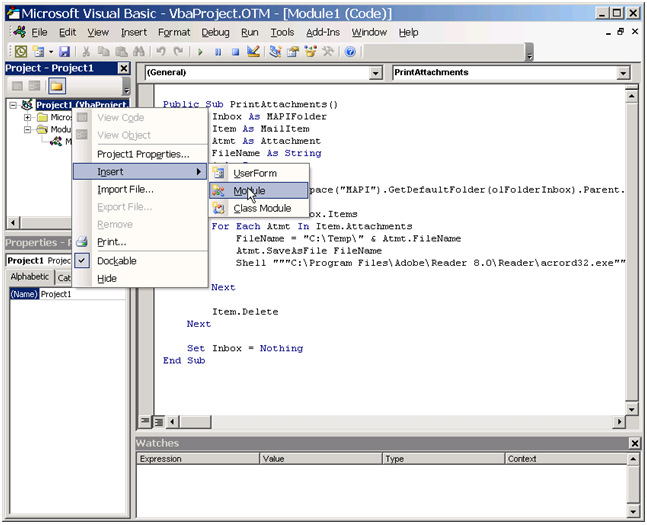Collapse the Project1 root tree node
This screenshot has height=525, width=647.
[x=13, y=105]
